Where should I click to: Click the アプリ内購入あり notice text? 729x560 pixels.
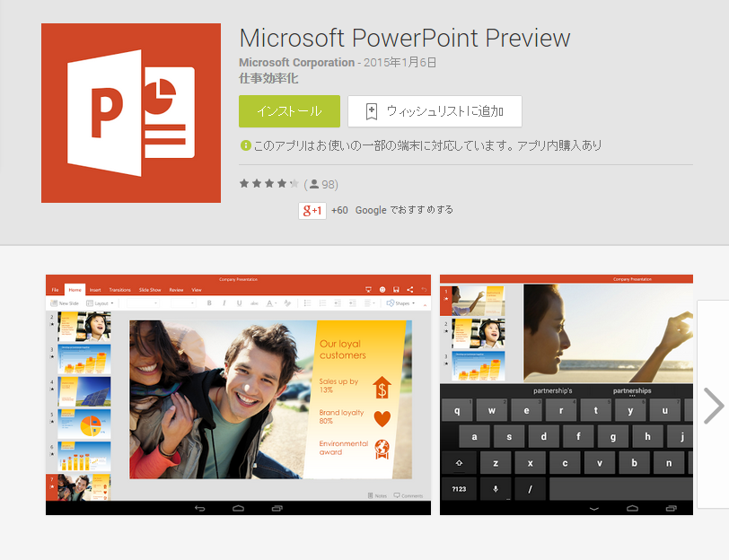point(559,145)
